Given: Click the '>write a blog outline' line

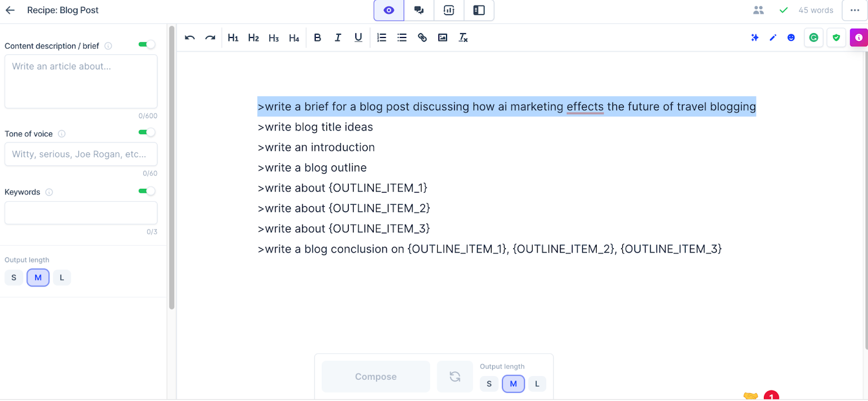Looking at the screenshot, I should click(312, 168).
